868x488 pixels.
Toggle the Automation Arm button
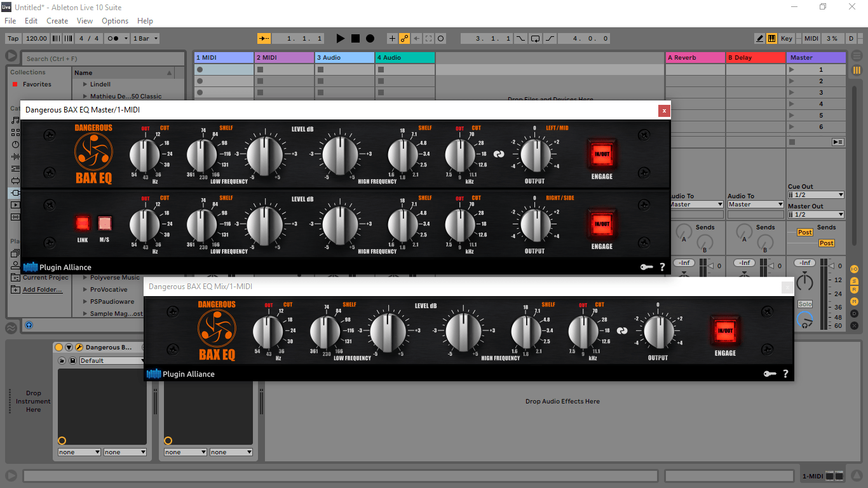coord(404,39)
